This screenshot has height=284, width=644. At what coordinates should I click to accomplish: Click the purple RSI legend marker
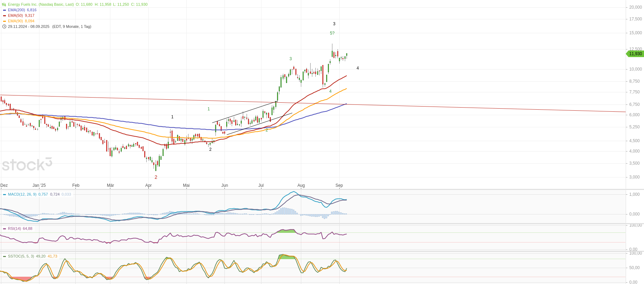[x=4, y=229]
